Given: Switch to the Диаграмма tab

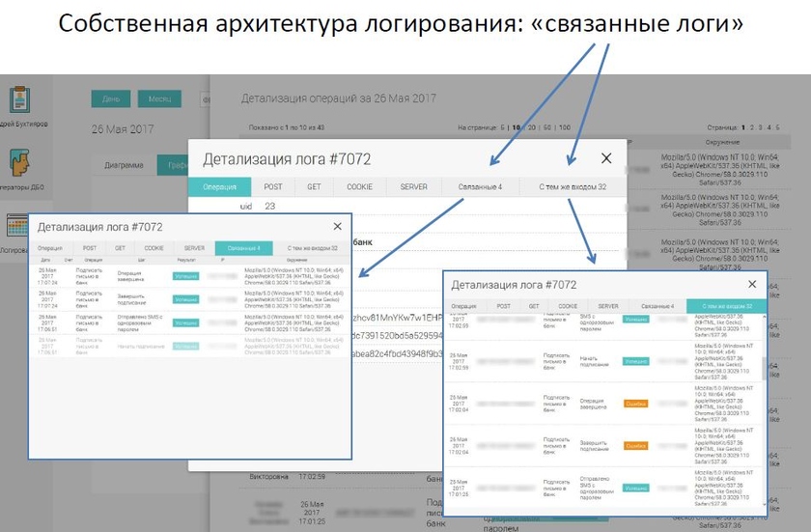Looking at the screenshot, I should coord(124,165).
